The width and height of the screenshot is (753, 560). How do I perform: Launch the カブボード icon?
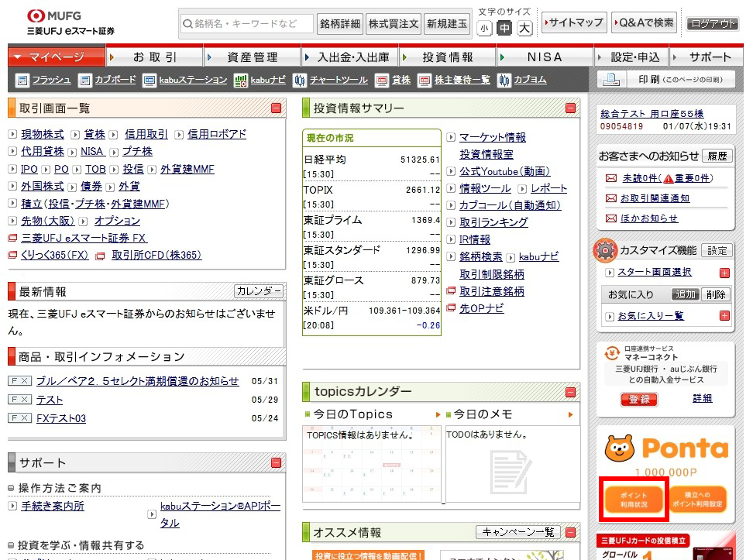point(84,80)
